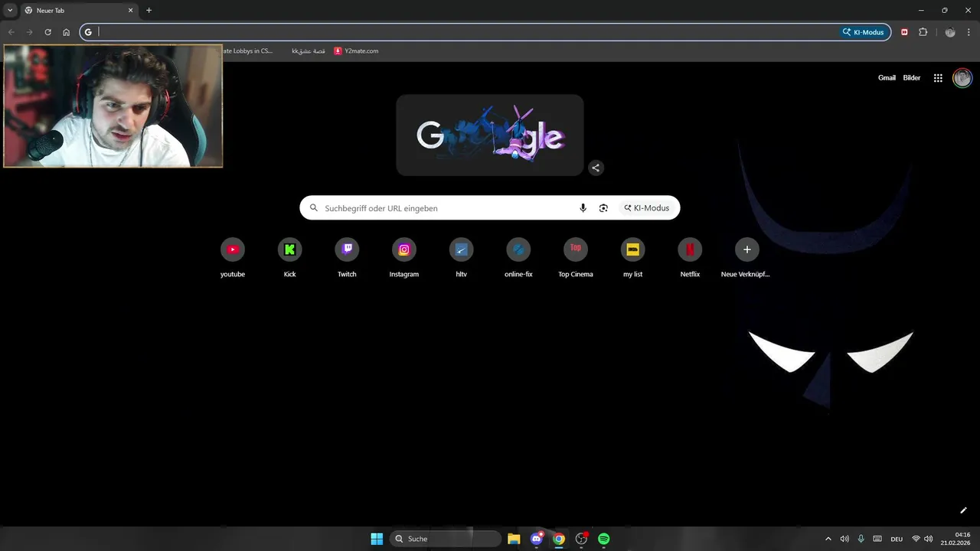Click the red extension icon in toolbar
This screenshot has width=980, height=551.
pos(904,32)
